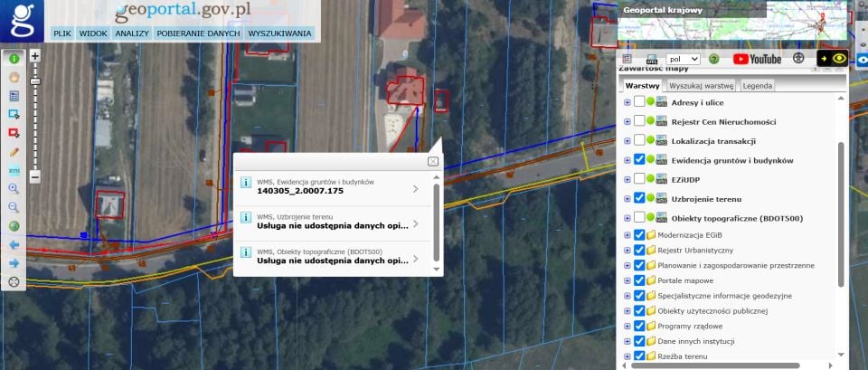Select the pencil drawing tool

[x=14, y=152]
